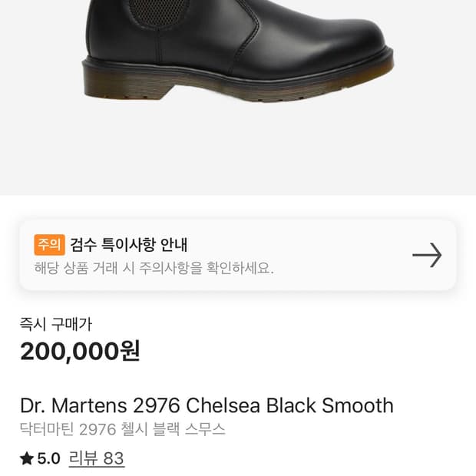Viewport: 476px width, 476px height.
Task: Tap the 해당 상품 거래 시 주의사항 subtitle text
Action: tap(154, 268)
